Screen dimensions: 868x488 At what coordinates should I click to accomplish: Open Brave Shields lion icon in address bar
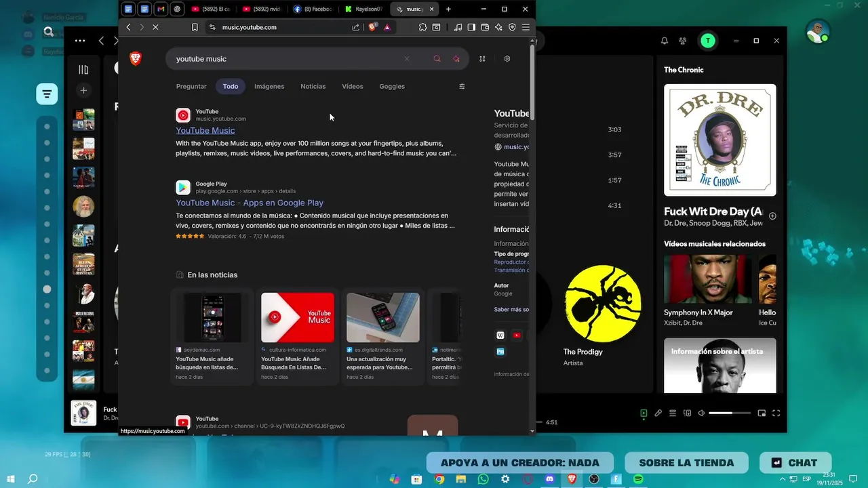click(372, 27)
